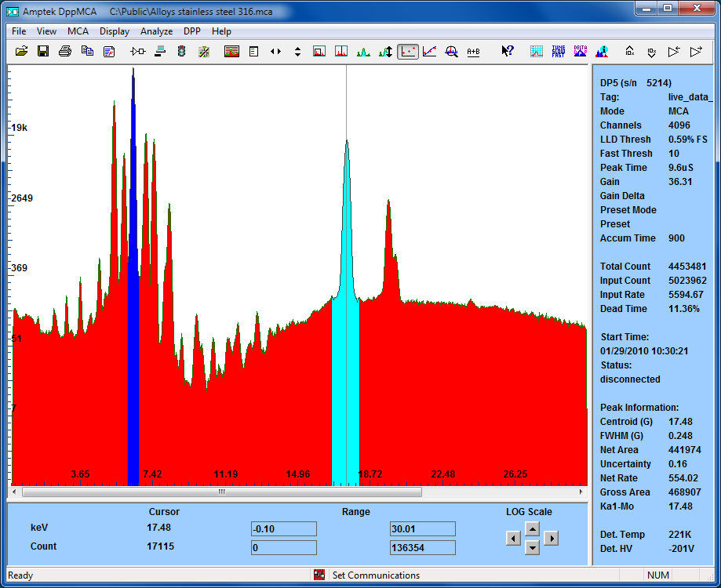Viewport: 721px width, 588px height.
Task: Print the spectrum using the printer icon
Action: 65,51
